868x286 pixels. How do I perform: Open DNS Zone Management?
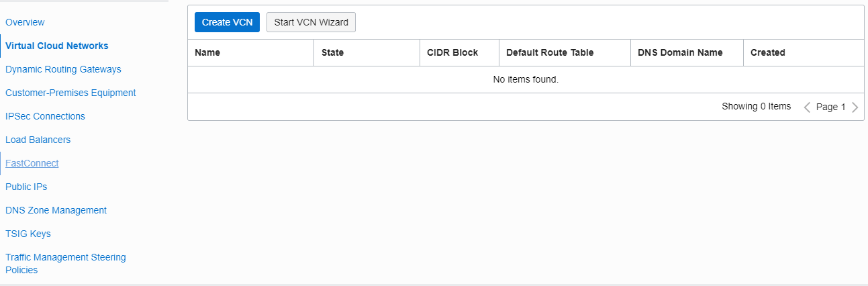tap(56, 210)
